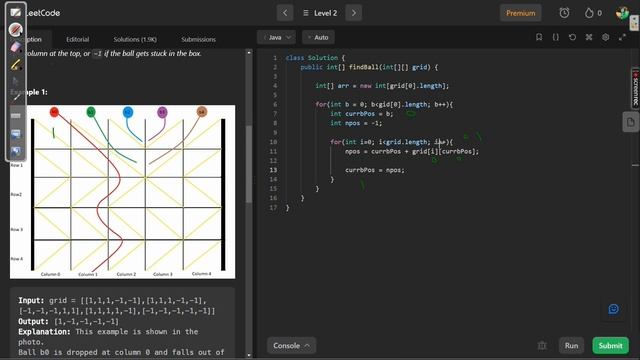The width and height of the screenshot is (640, 360).
Task: Click the findBall method signature line
Action: 369,67
